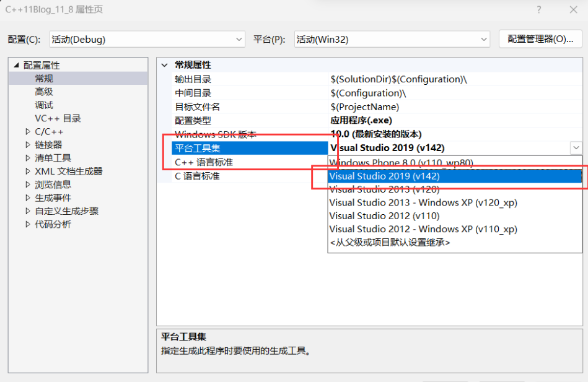Choose Visual Studio 2019 (v142) in list

[x=455, y=176]
